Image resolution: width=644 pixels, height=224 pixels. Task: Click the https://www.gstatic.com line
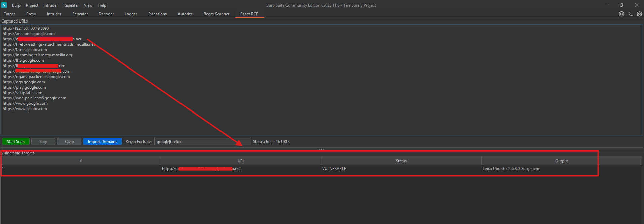coord(25,109)
